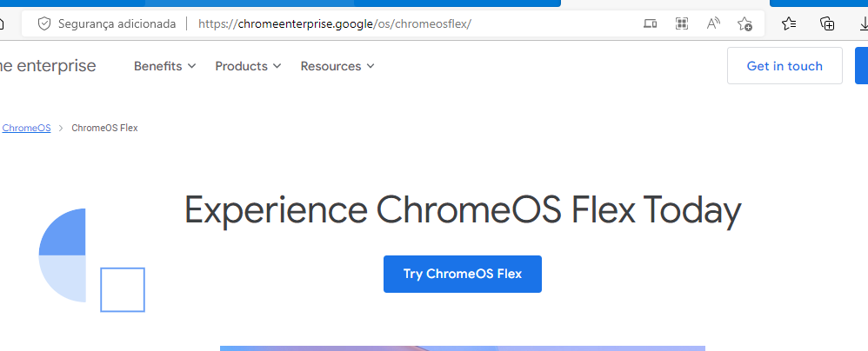Viewport: 868px width, 351px height.
Task: Expand the Resources menu
Action: coord(337,66)
